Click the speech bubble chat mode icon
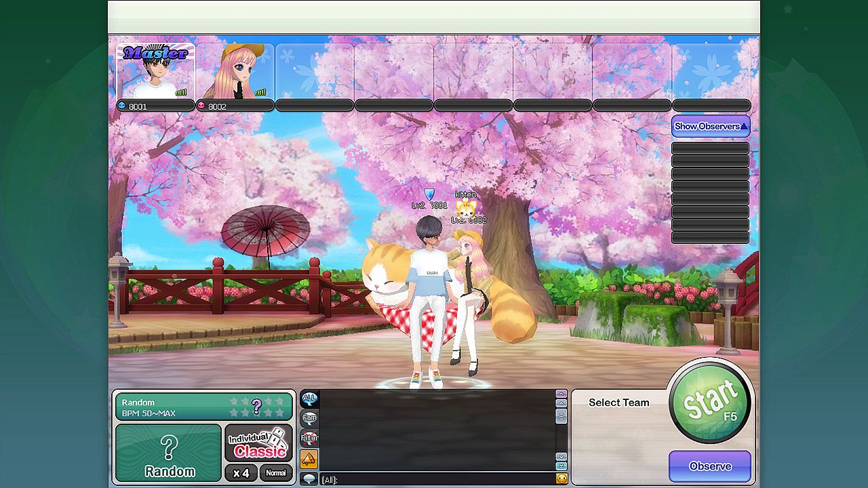Screen dimensions: 868x488 tap(309, 479)
